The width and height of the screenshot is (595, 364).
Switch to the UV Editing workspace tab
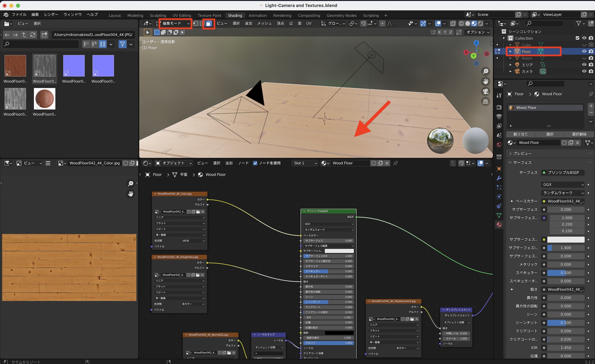[x=181, y=15]
